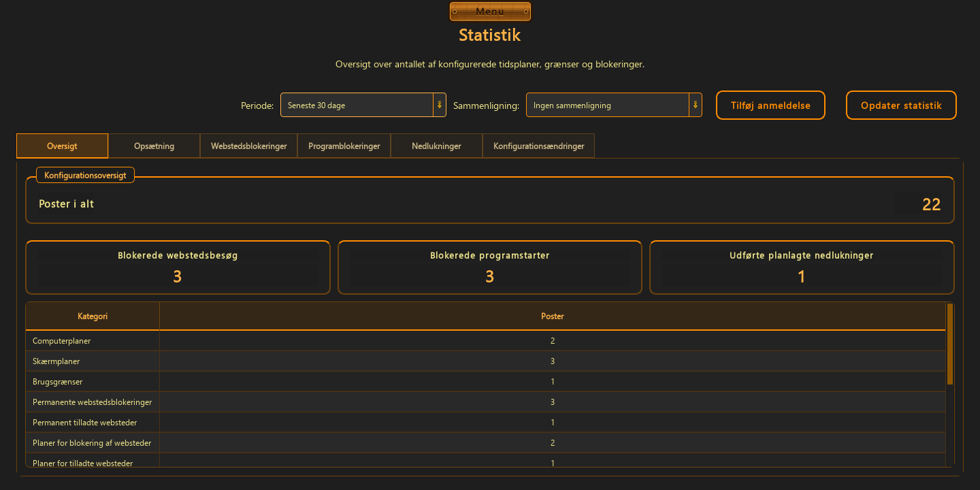The image size is (980, 490).
Task: Click the Blokerede programstarter card
Action: (490, 267)
